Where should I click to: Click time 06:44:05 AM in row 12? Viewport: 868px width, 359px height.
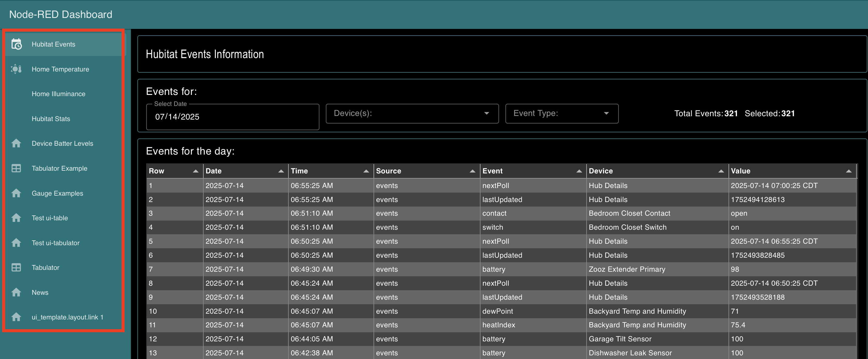[x=331, y=339]
